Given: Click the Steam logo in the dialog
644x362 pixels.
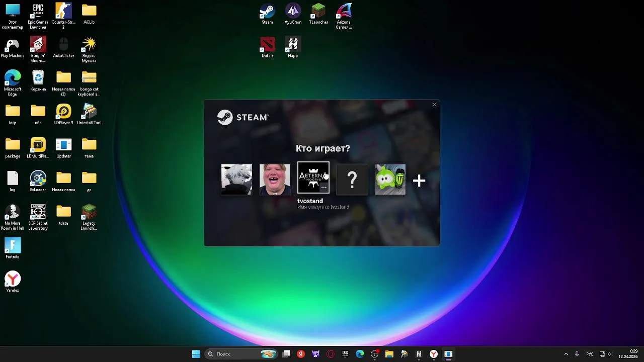Looking at the screenshot, I should pyautogui.click(x=243, y=117).
